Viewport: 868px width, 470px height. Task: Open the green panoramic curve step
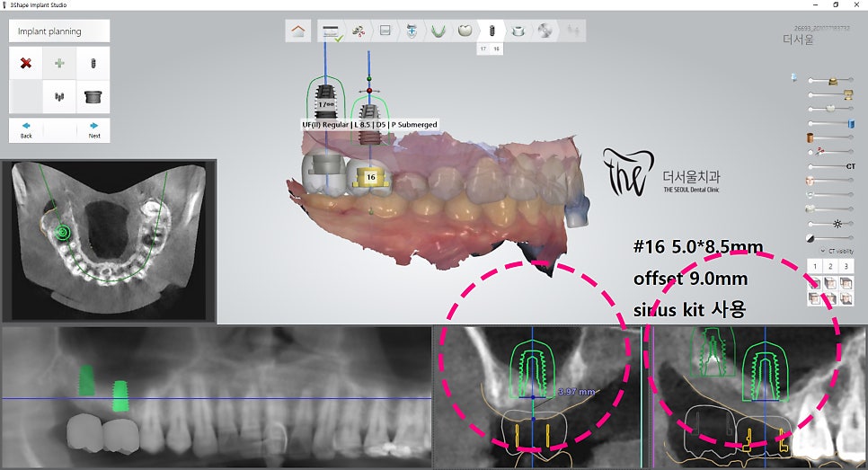[x=438, y=31]
